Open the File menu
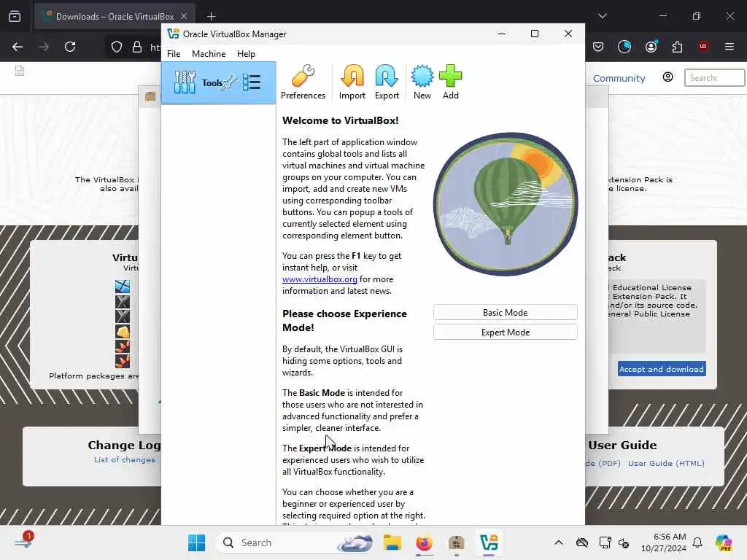 coord(174,54)
